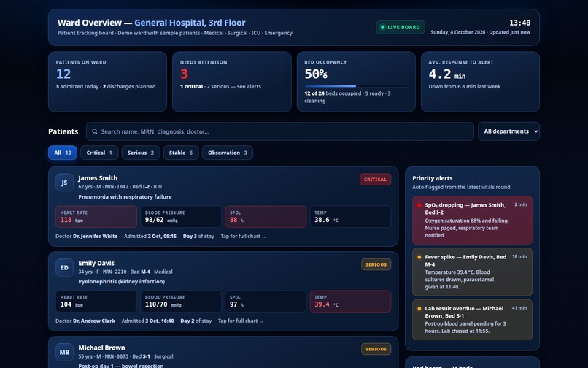Click the name James Smith

(98, 178)
